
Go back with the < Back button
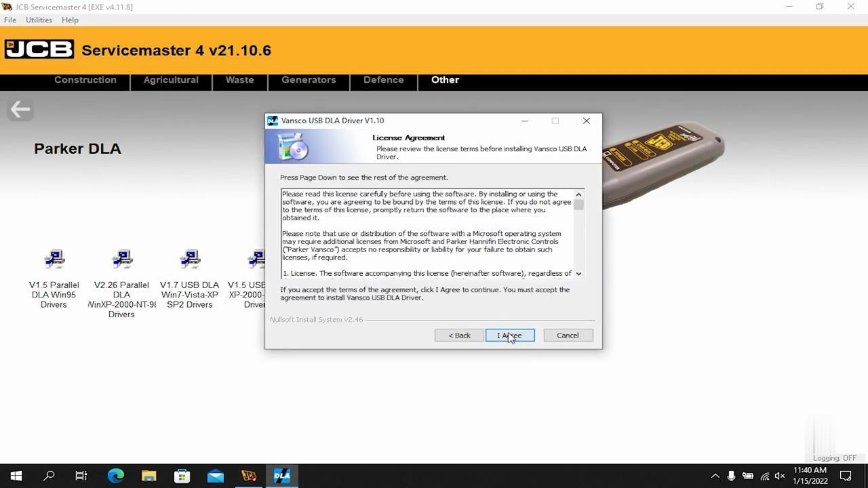click(x=459, y=335)
